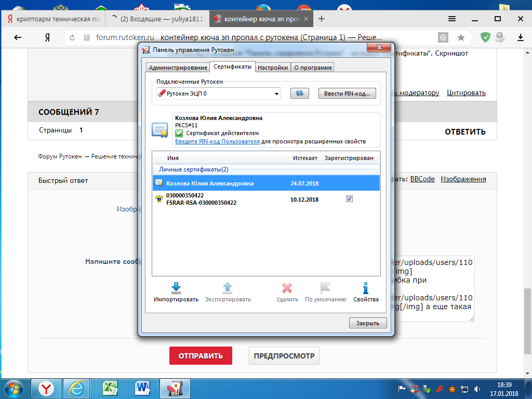
Task: Open Word from the taskbar
Action: point(142,388)
